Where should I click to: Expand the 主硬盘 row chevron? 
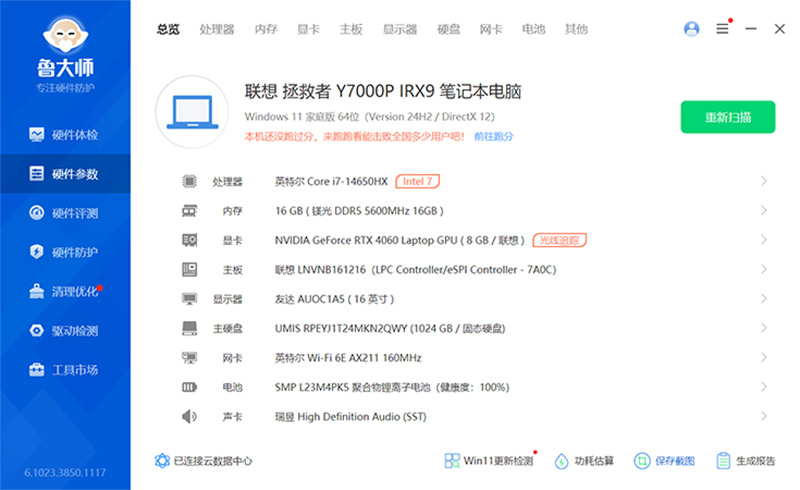tap(764, 328)
